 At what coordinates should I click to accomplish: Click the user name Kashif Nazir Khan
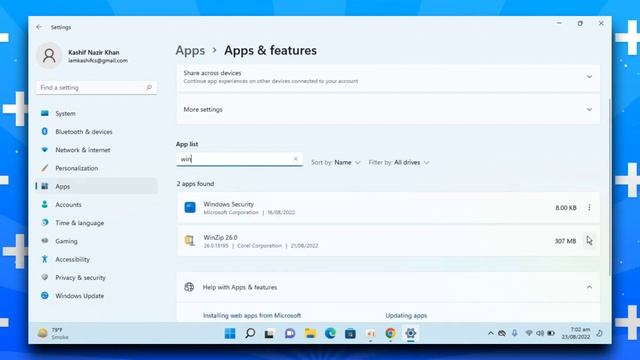(x=94, y=52)
